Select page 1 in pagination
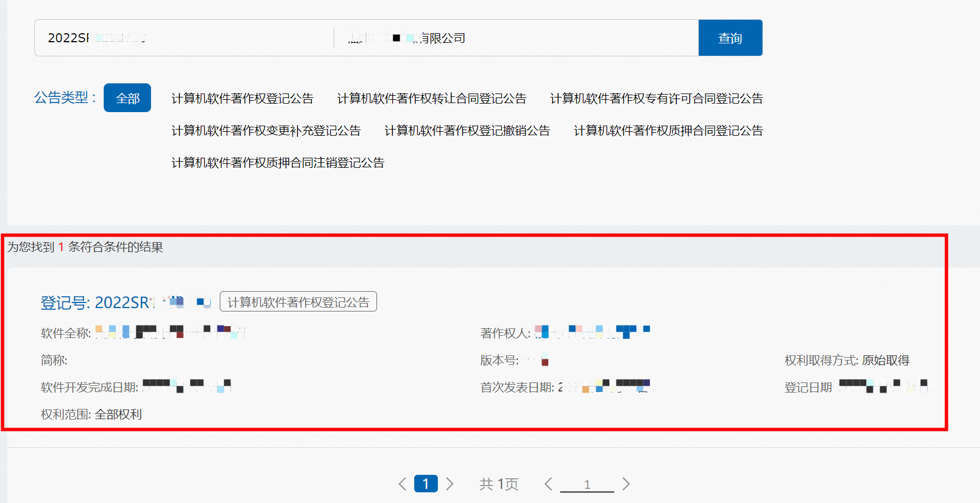 pos(426,484)
